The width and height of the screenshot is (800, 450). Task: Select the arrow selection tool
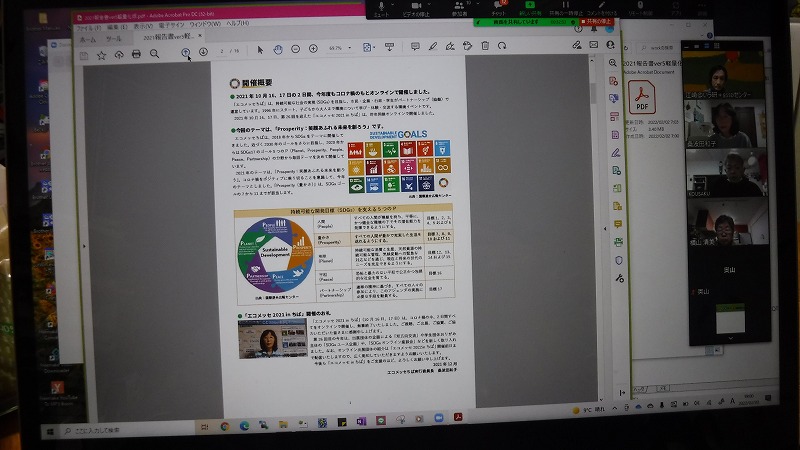point(260,49)
